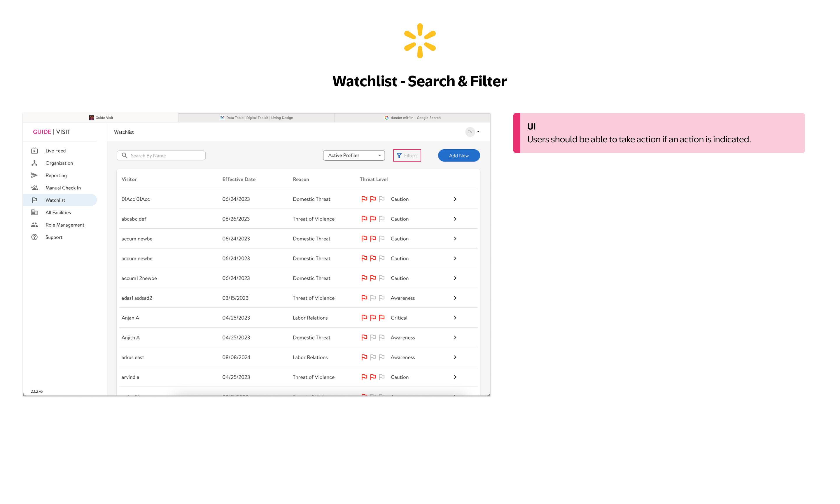Image resolution: width=840 pixels, height=504 pixels.
Task: Click the funnel icon on Filters
Action: (399, 155)
